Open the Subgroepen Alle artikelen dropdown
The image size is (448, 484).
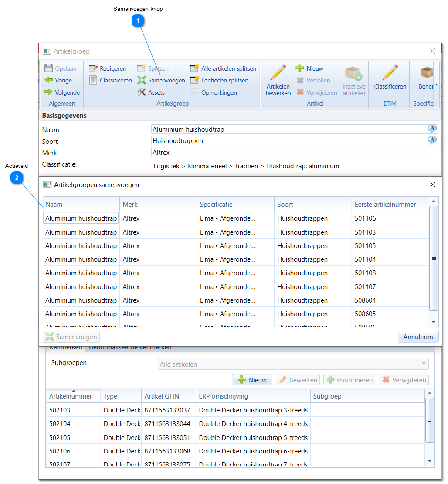pyautogui.click(x=293, y=364)
